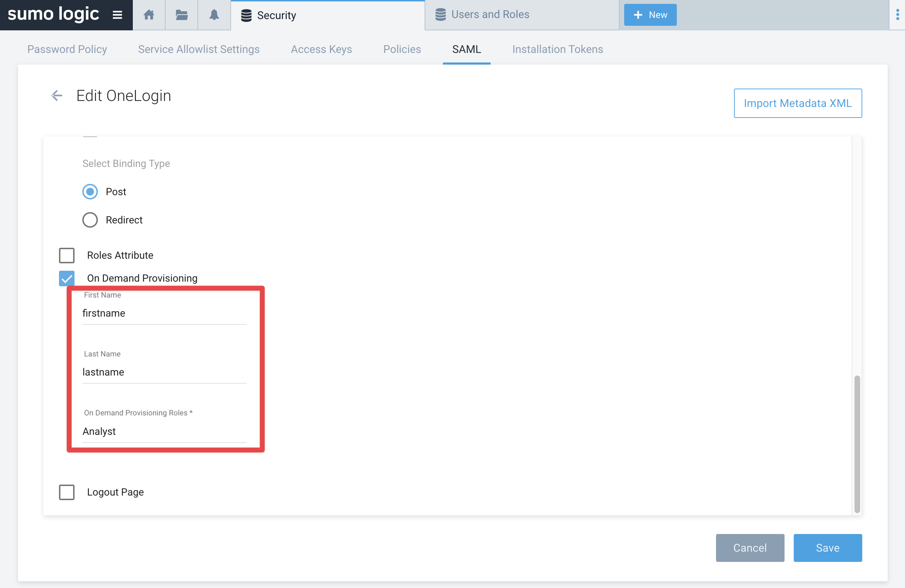
Task: Click the Last Name field
Action: pos(164,372)
